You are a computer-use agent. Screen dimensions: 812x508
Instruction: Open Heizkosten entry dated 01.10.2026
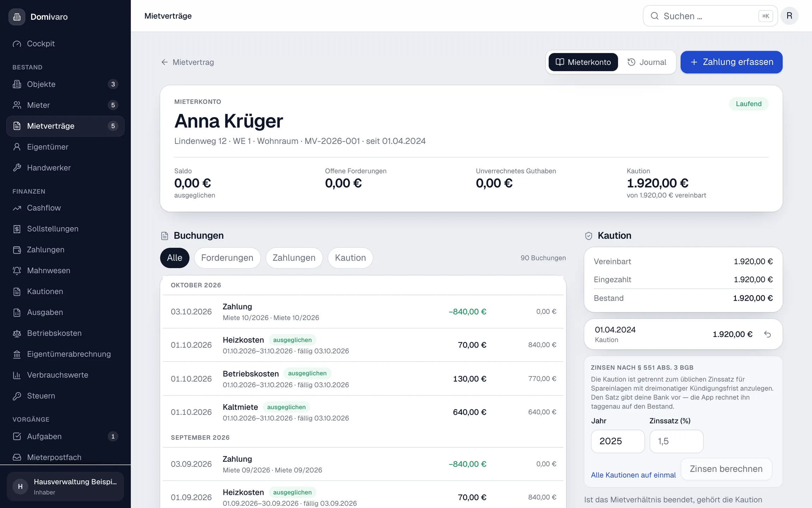[363, 345]
